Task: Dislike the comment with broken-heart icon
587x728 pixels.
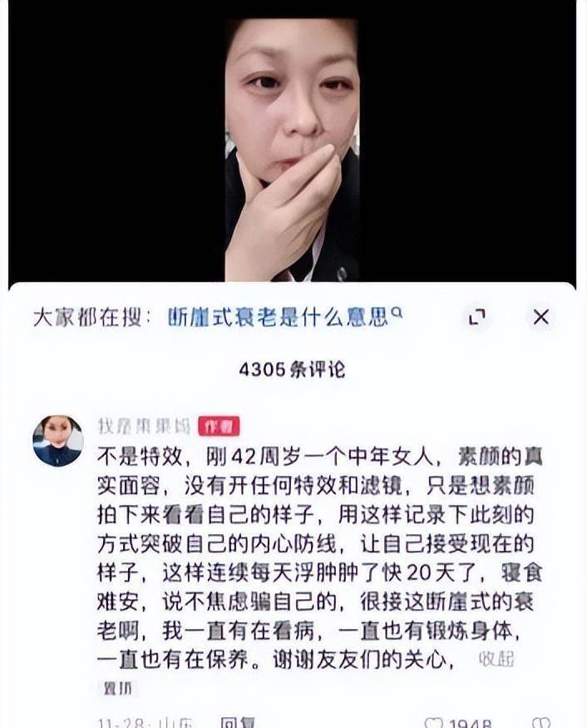Action: [541, 723]
